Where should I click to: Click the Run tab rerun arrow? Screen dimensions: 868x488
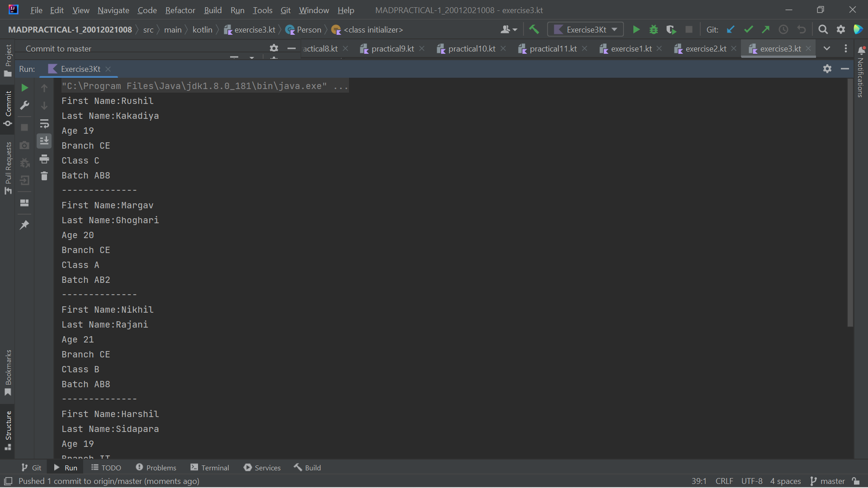click(x=25, y=88)
